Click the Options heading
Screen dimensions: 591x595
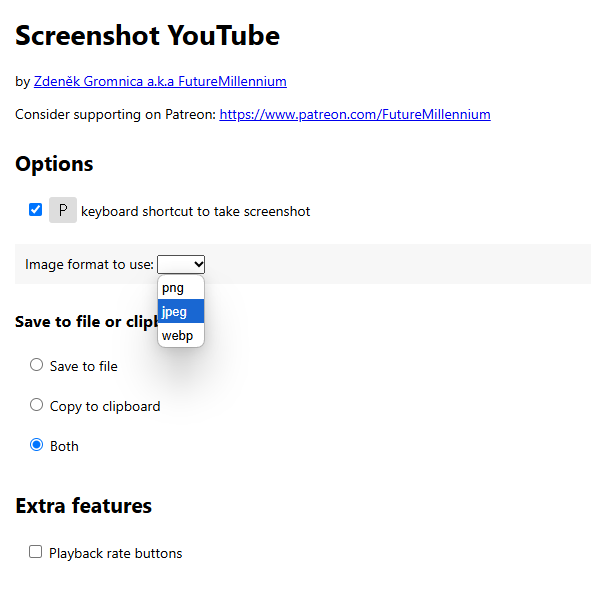tap(54, 164)
